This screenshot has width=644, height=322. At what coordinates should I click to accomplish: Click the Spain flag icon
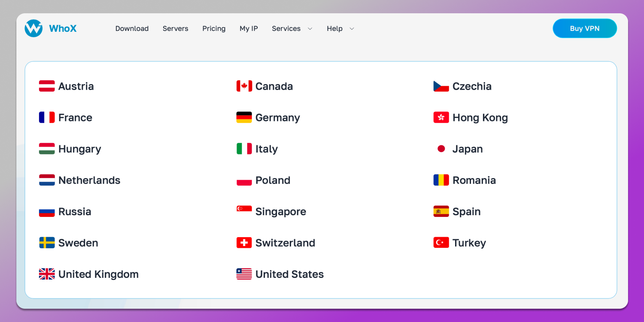click(440, 211)
